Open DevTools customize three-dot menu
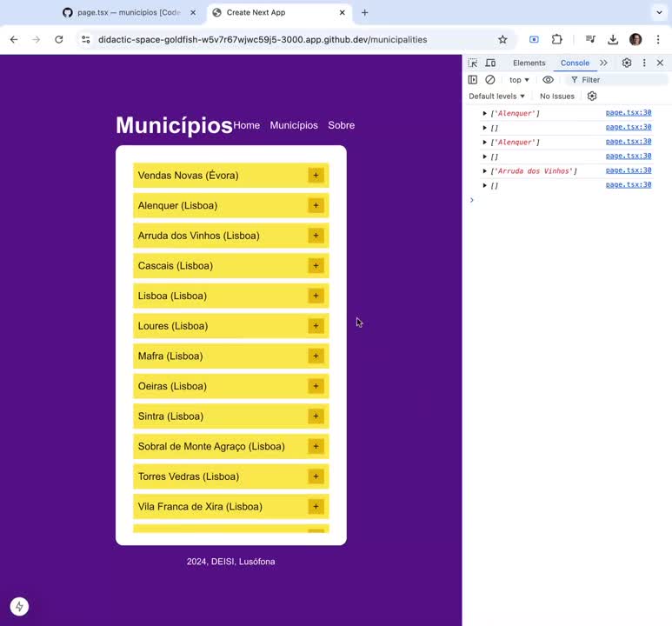Viewport: 672px width, 626px height. click(x=643, y=63)
